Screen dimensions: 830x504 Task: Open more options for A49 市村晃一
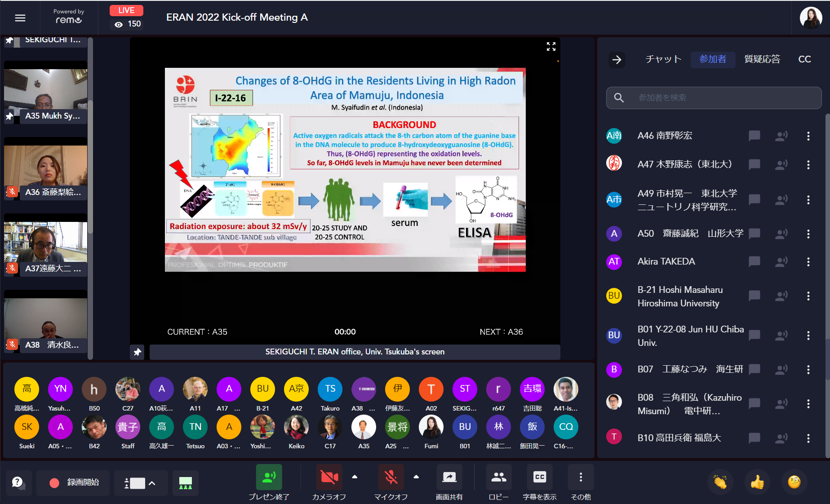coord(808,200)
